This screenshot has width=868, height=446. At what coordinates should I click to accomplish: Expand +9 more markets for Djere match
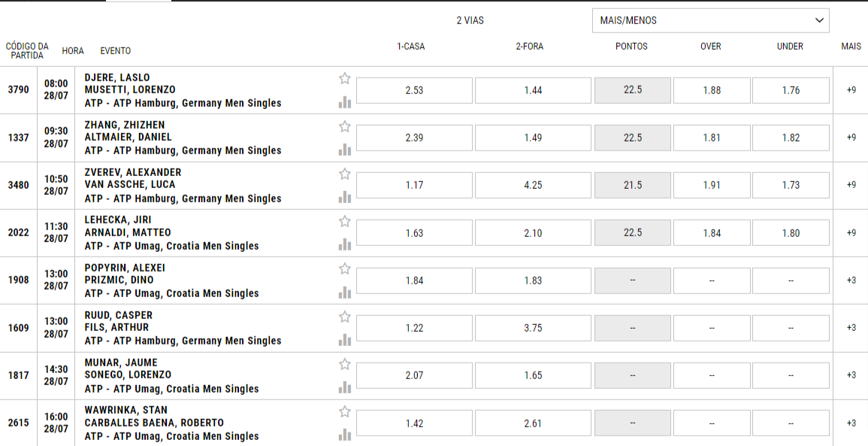coord(851,90)
